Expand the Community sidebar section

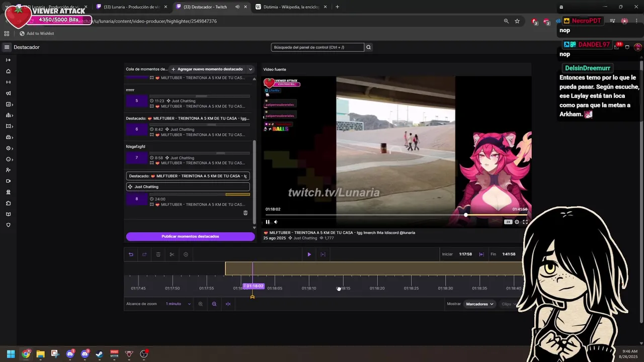point(9,115)
